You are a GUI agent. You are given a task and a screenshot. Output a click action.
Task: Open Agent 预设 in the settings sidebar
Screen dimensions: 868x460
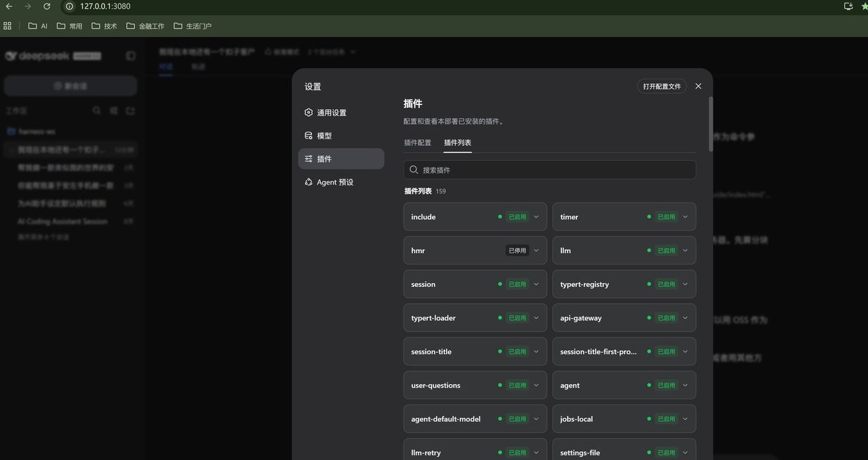point(341,182)
